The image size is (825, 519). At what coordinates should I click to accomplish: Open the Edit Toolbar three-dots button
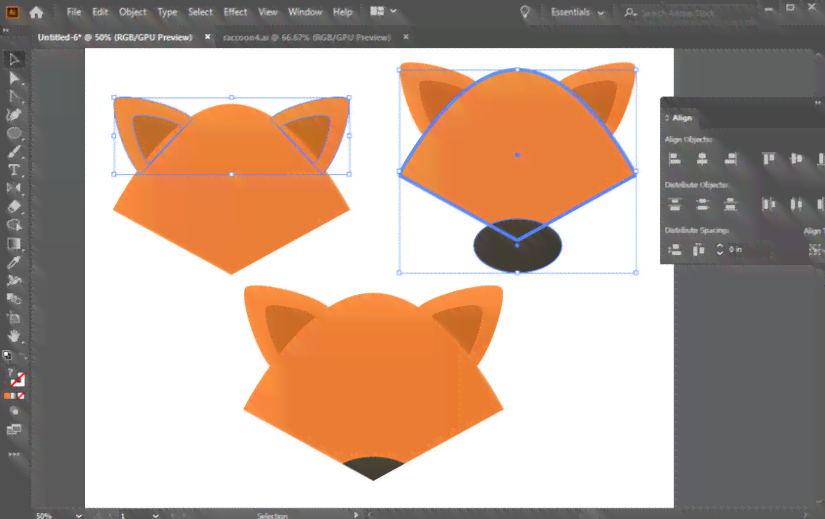14,454
